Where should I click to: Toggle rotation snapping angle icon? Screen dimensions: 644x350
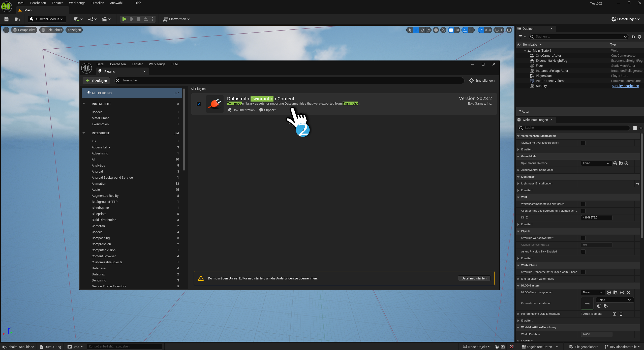tap(465, 30)
